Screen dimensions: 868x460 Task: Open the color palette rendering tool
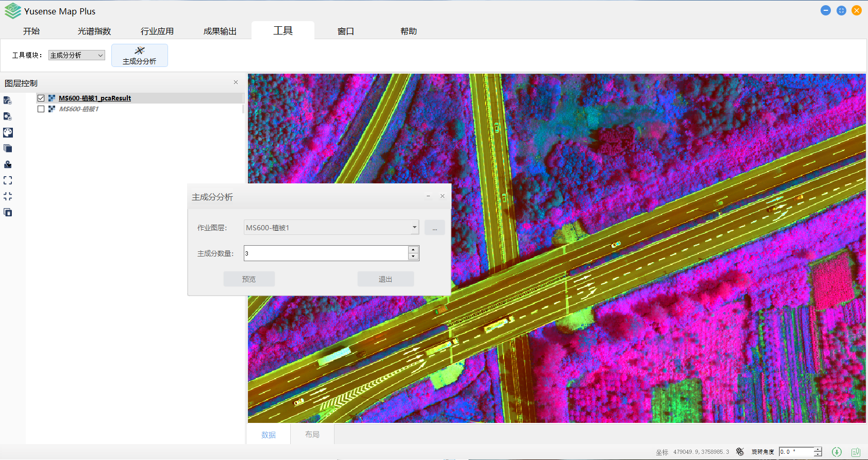[x=8, y=132]
